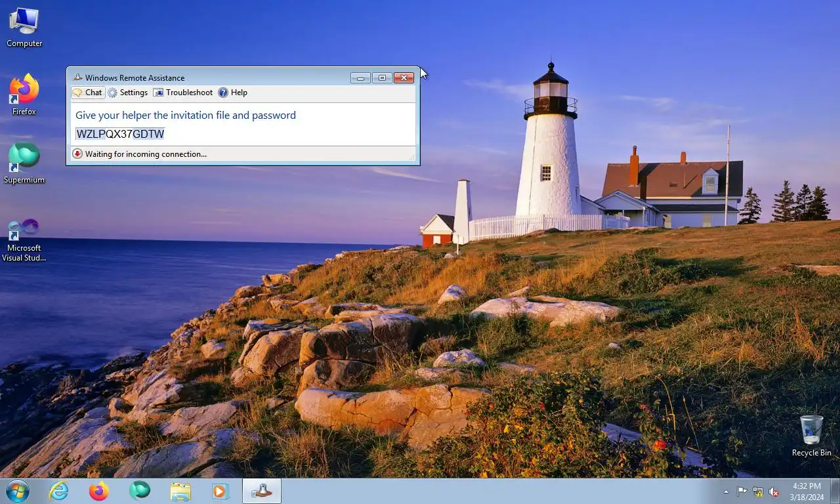
Task: Open the Windows Start menu
Action: 18,491
